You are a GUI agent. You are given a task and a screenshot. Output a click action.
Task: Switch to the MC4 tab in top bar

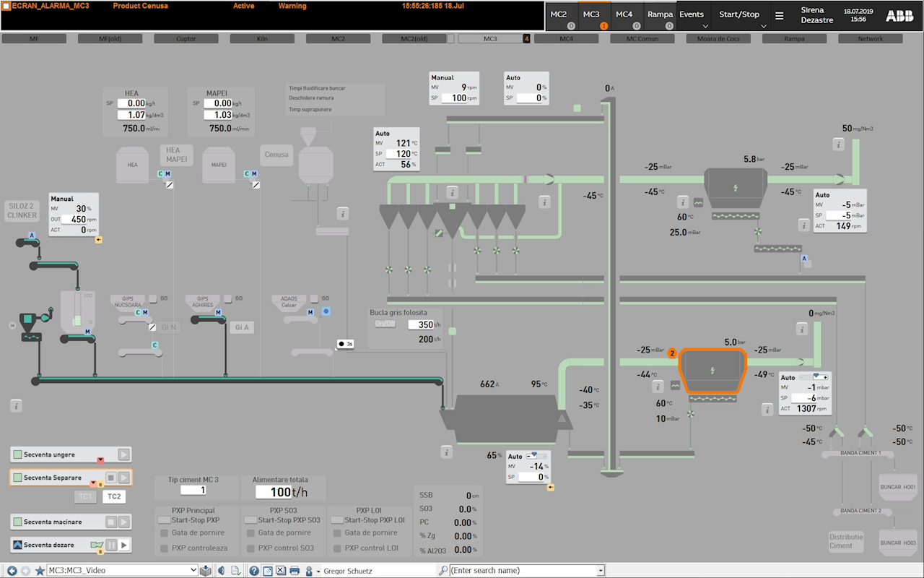pyautogui.click(x=624, y=15)
